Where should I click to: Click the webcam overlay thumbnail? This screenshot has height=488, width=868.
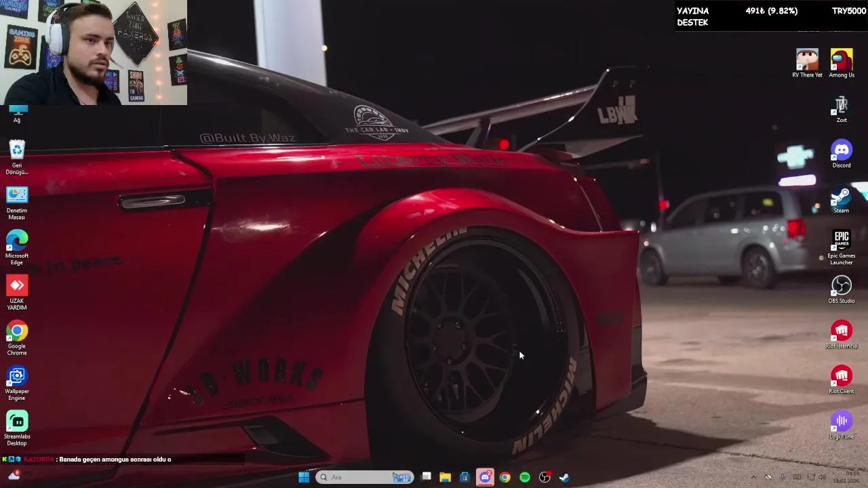pyautogui.click(x=94, y=52)
